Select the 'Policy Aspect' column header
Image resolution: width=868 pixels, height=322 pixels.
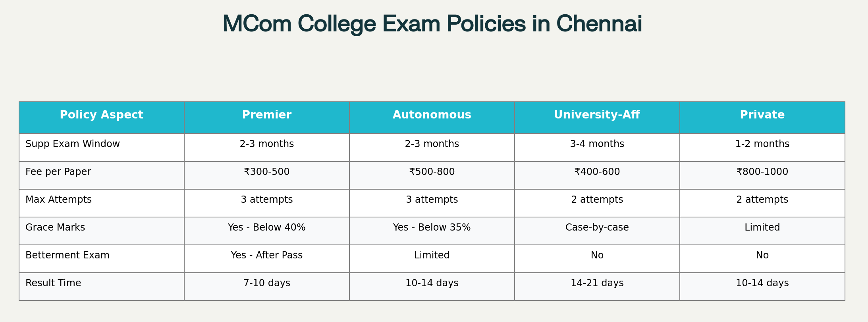[x=101, y=115]
